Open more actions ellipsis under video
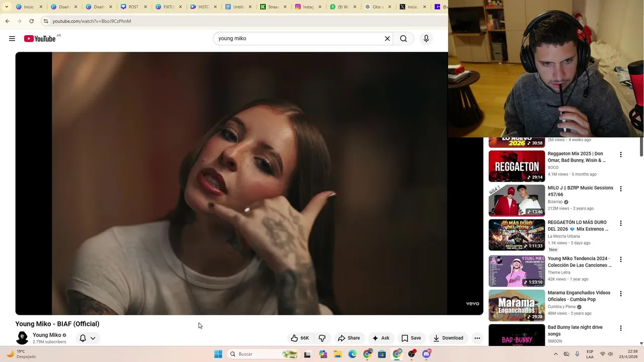Image resolution: width=644 pixels, height=362 pixels. click(x=477, y=338)
